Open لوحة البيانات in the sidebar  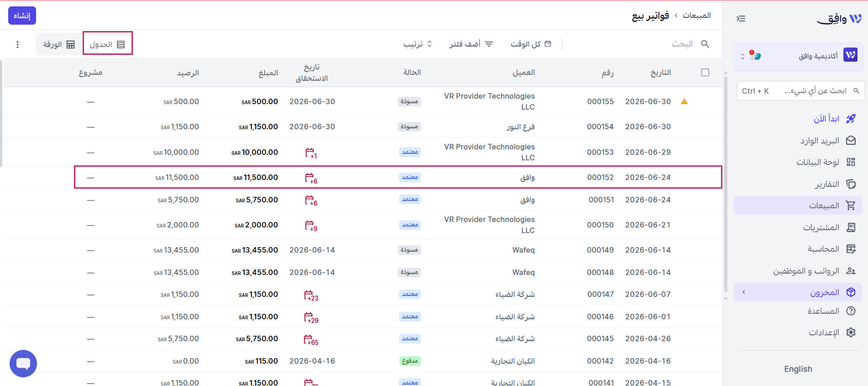798,162
